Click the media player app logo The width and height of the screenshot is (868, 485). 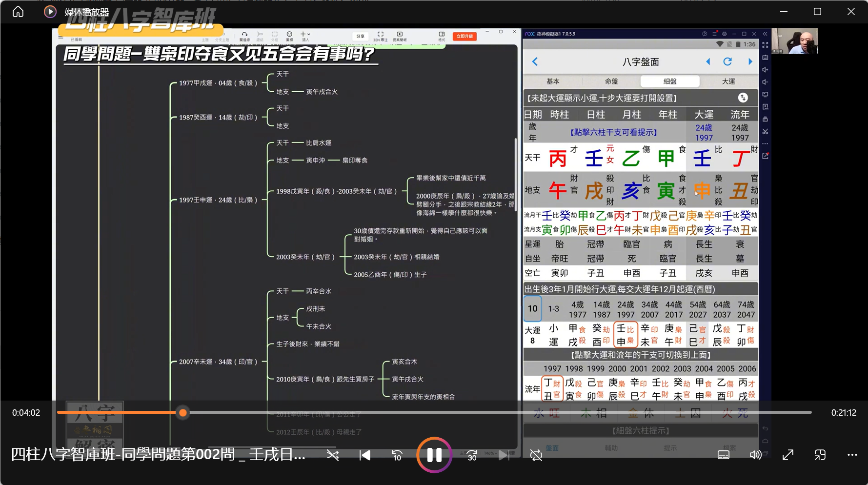[50, 11]
